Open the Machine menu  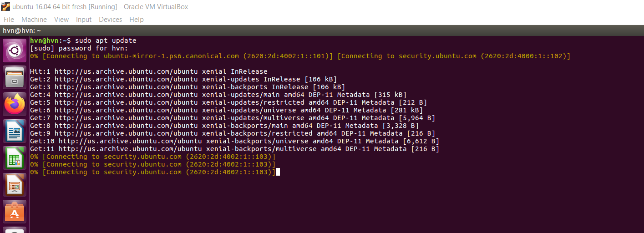pos(34,20)
